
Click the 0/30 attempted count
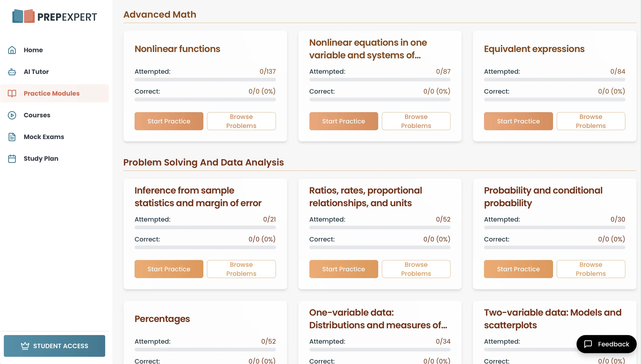click(618, 220)
